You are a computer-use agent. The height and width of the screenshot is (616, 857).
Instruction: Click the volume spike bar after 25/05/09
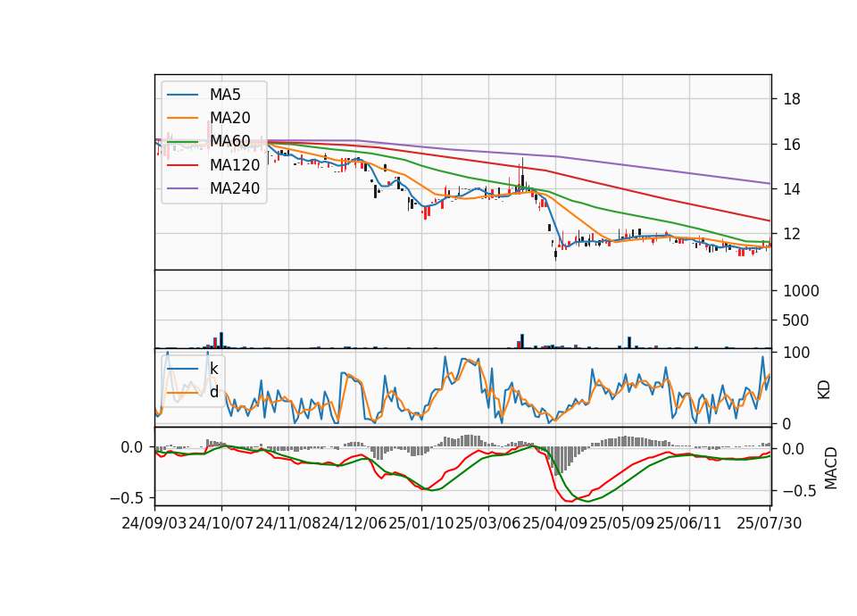click(x=629, y=342)
